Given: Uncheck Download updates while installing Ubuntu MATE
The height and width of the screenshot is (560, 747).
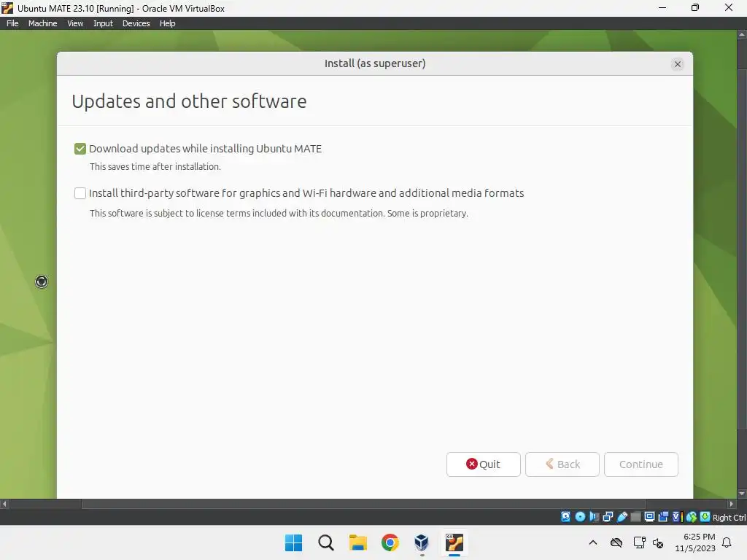Looking at the screenshot, I should click(x=80, y=149).
